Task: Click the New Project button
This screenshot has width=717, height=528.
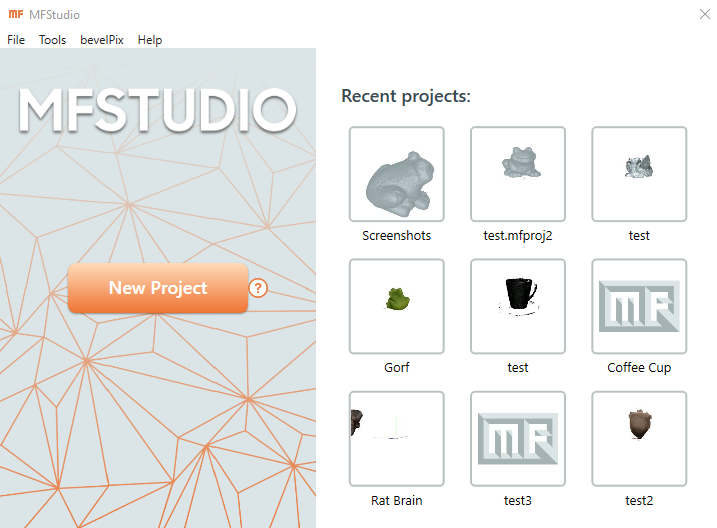Action: pyautogui.click(x=158, y=288)
